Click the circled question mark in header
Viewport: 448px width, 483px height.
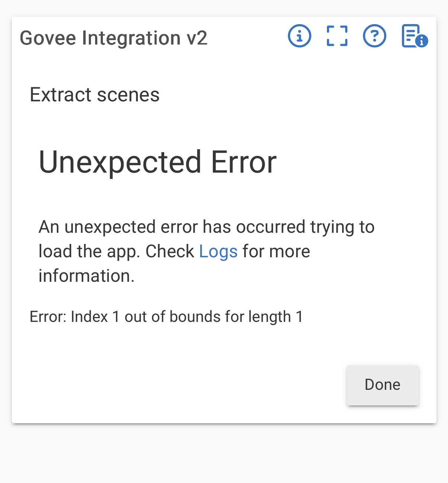click(x=374, y=36)
